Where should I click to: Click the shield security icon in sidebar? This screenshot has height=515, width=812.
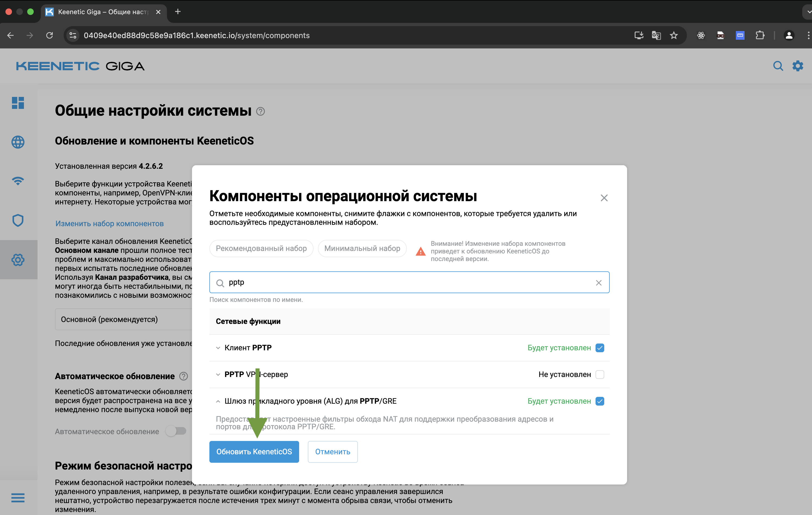pyautogui.click(x=18, y=220)
